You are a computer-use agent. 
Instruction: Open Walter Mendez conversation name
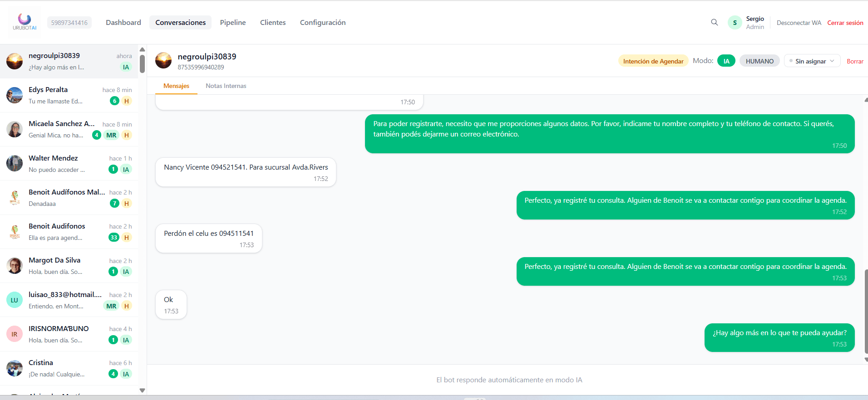pyautogui.click(x=53, y=158)
